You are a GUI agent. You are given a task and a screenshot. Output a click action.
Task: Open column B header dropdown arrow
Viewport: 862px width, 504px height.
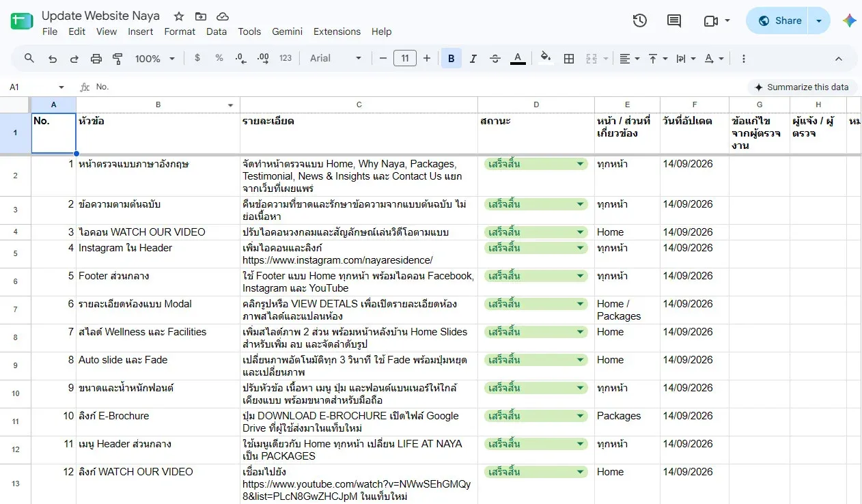(x=231, y=105)
